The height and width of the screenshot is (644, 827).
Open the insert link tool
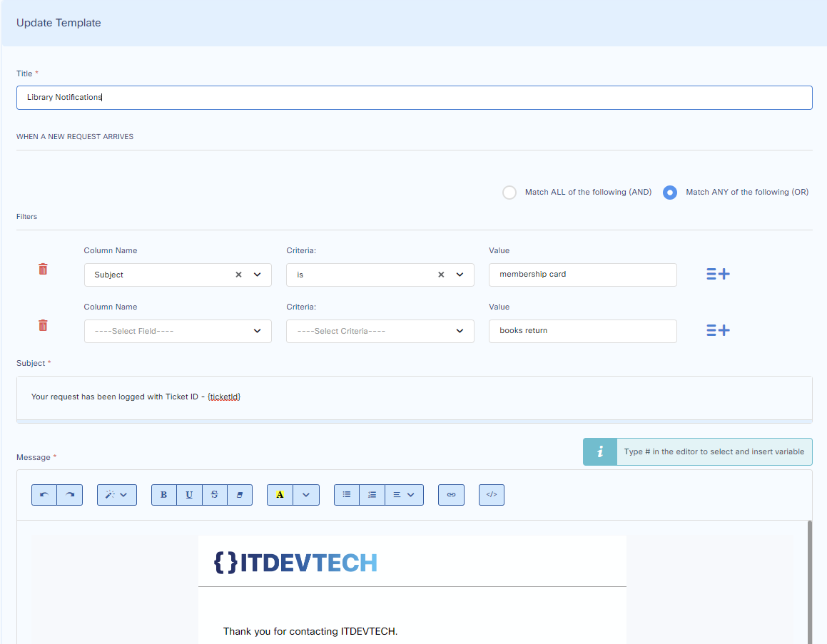click(x=451, y=495)
